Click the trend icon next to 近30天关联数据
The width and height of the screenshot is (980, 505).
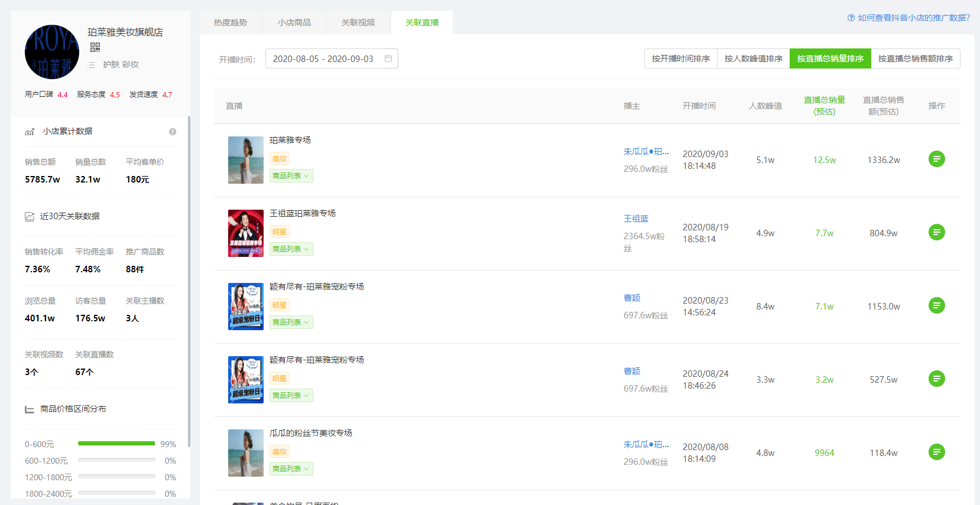[30, 216]
